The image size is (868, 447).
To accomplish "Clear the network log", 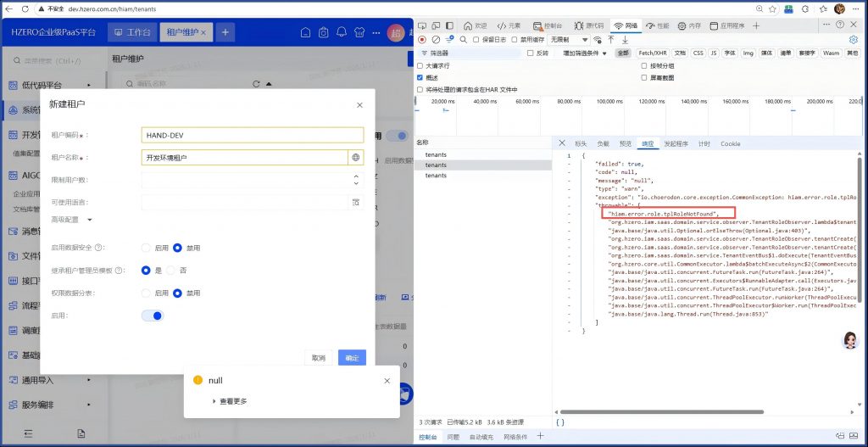I will pos(436,39).
